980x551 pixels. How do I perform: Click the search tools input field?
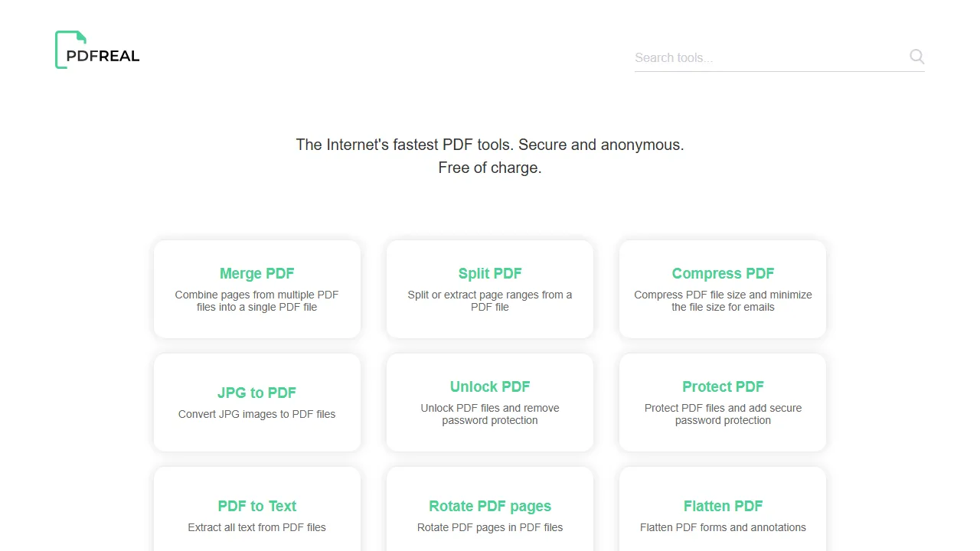[x=766, y=57]
